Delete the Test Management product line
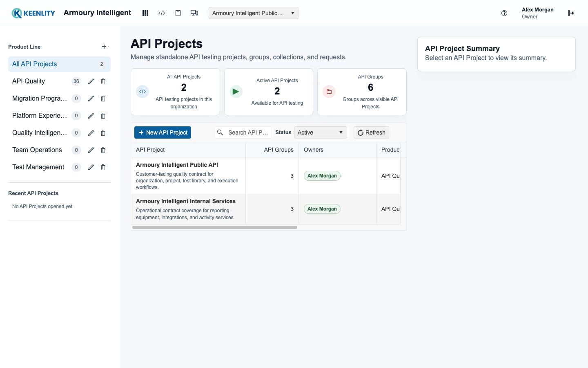The height and width of the screenshot is (368, 588). [x=103, y=167]
